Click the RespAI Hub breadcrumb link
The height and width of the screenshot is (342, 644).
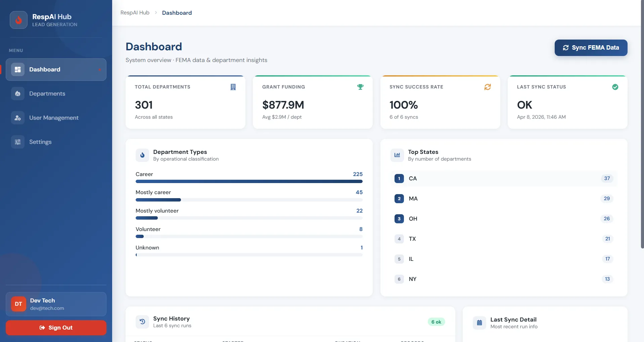(x=135, y=13)
